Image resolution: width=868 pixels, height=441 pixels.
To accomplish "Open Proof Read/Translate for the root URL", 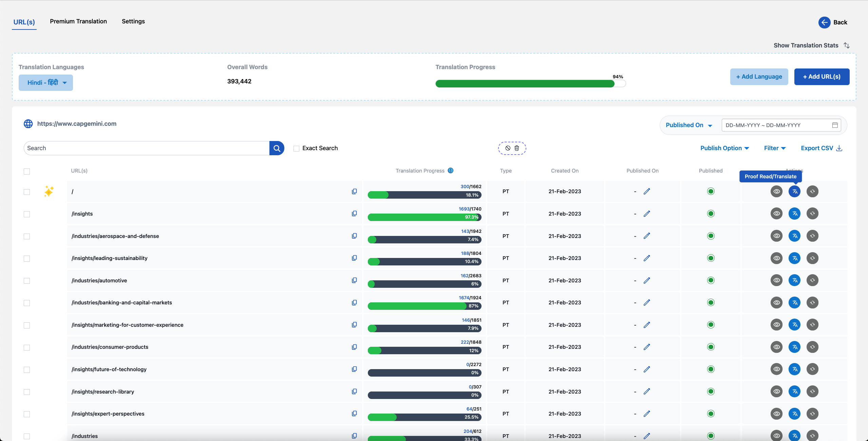I will 794,192.
